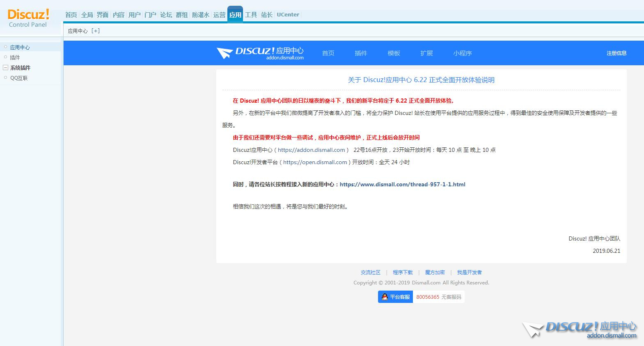644x346 pixels.
Task: Go to the 站长 menu tab
Action: (x=267, y=15)
